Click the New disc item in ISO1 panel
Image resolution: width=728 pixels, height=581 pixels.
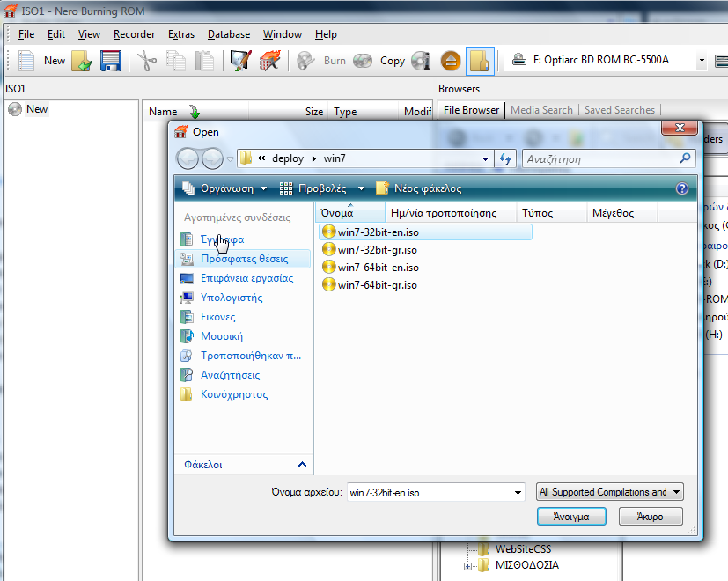coord(28,109)
